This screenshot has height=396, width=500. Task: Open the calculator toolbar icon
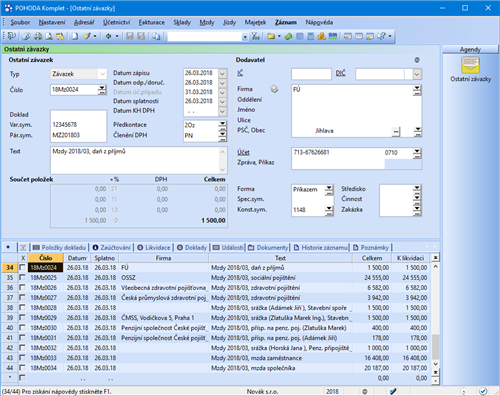pyautogui.click(x=311, y=36)
